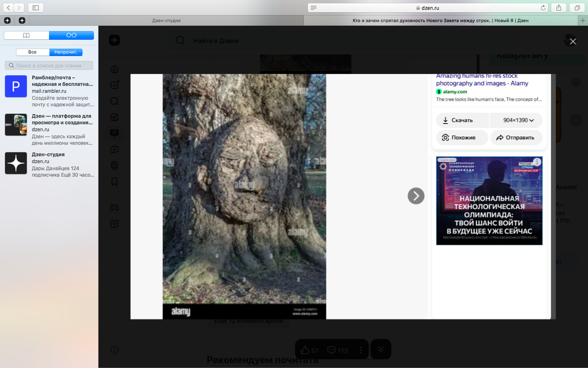Open the Dzen search magnifier in rail
This screenshot has height=368, width=588.
[114, 101]
